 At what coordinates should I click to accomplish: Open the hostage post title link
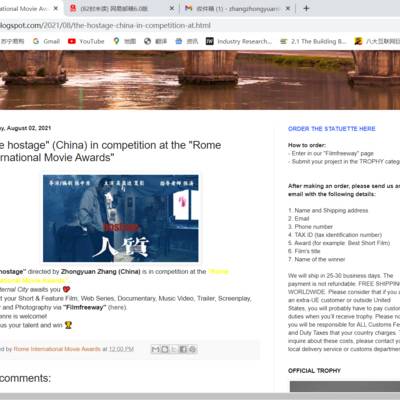click(x=110, y=151)
